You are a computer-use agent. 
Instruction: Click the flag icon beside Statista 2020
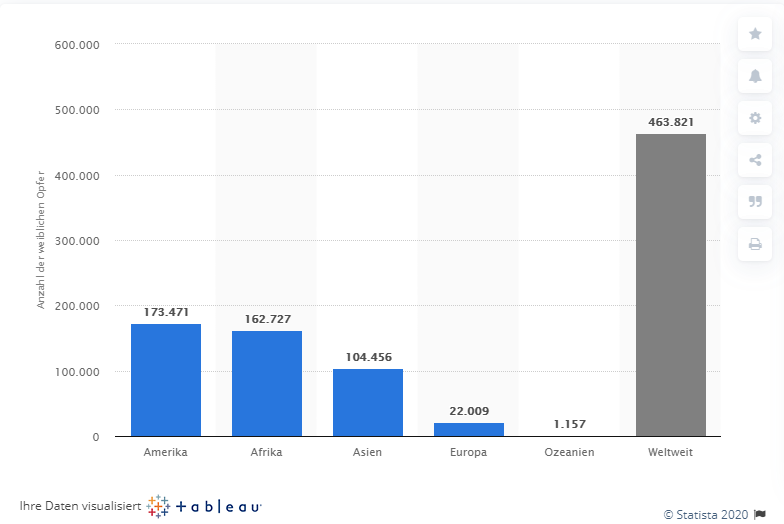pos(761,515)
